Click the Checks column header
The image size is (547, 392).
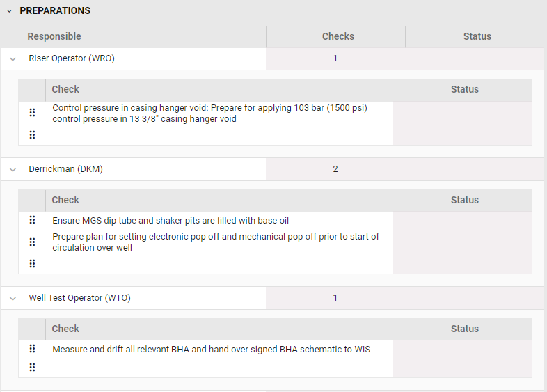(338, 36)
